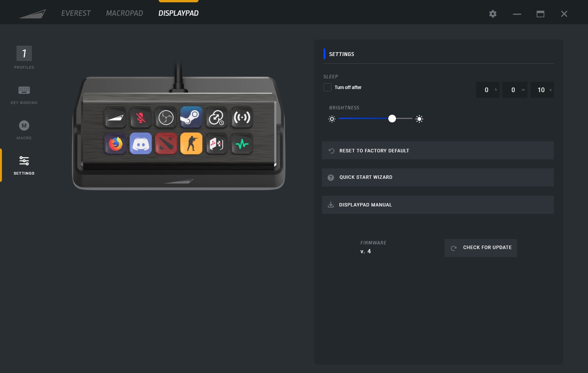Select the Discord display key

tap(141, 144)
